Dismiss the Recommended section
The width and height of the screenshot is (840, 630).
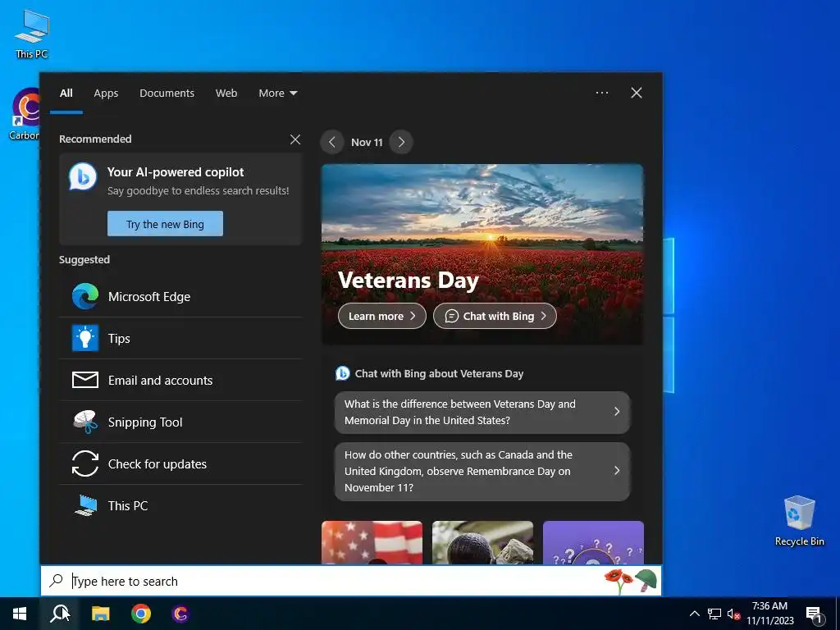[x=295, y=139]
